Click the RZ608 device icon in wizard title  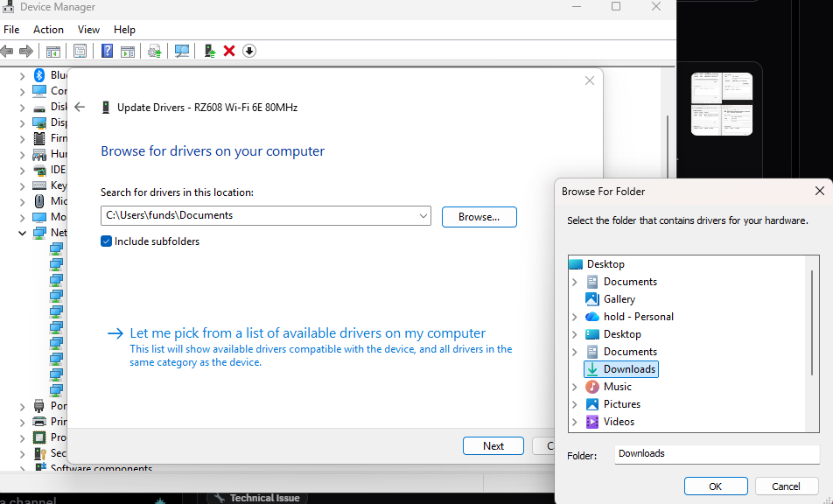pos(106,108)
